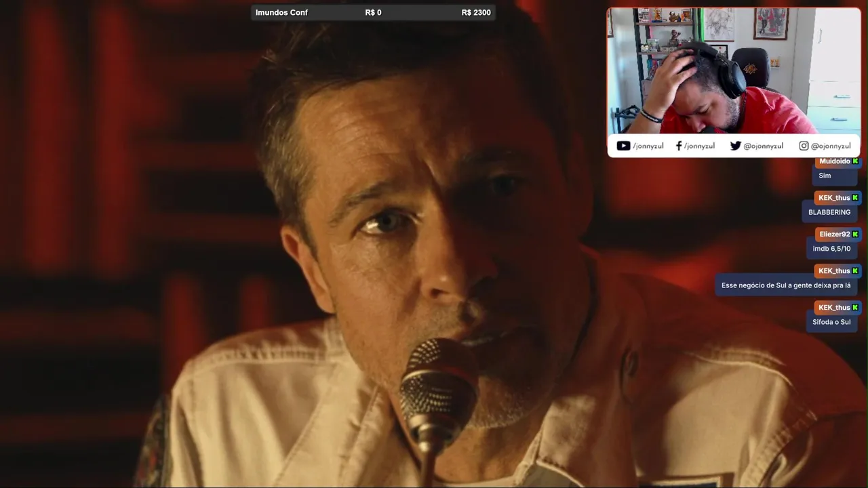Click the 'Sifoda o Sul' chat message
The width and height of the screenshot is (868, 488).
(x=831, y=322)
